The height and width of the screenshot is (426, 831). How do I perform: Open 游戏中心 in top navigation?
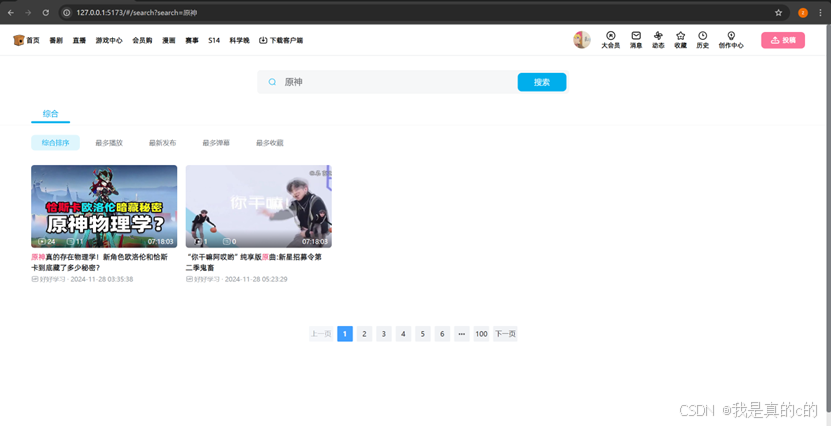[109, 40]
